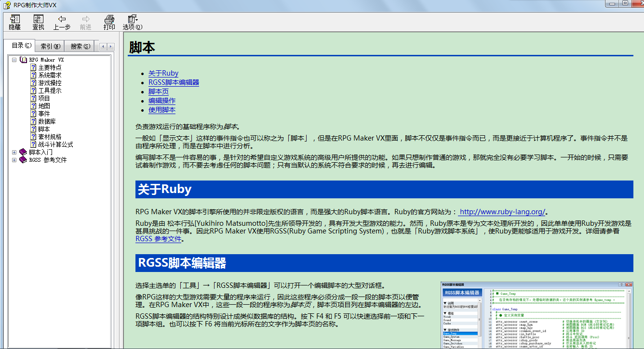This screenshot has height=349, width=644.
Task: Open the 地图 topic page icon
Action: [x=33, y=106]
